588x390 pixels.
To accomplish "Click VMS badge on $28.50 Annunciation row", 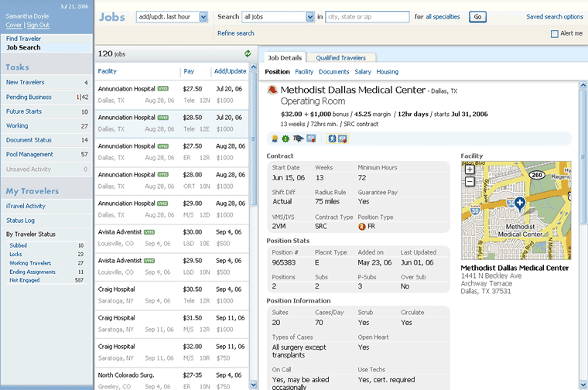I will coord(162,118).
